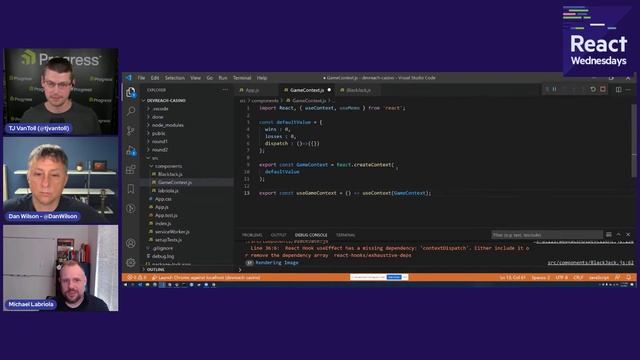
Task: Open the Terminal menu
Action: [x=242, y=78]
